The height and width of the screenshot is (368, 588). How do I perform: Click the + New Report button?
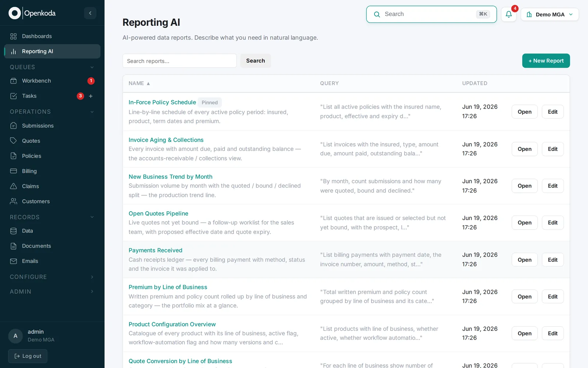pyautogui.click(x=546, y=61)
